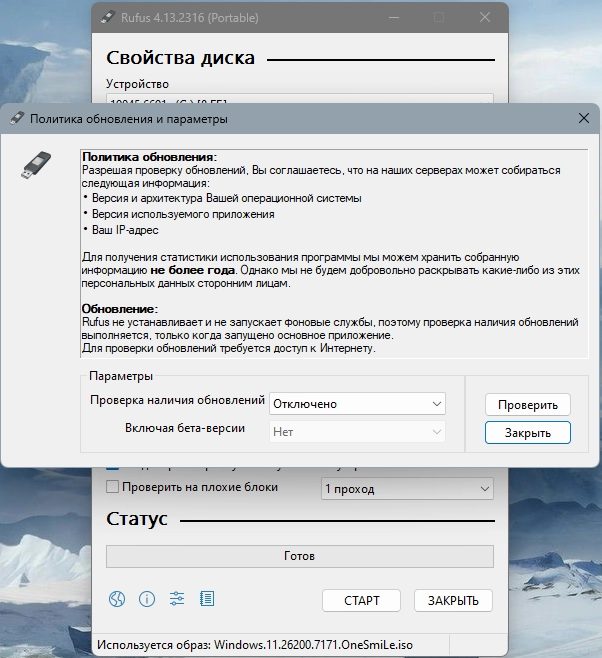Click the Rufus USB drive icon in dialog title bar
The height and width of the screenshot is (658, 602).
pos(17,118)
